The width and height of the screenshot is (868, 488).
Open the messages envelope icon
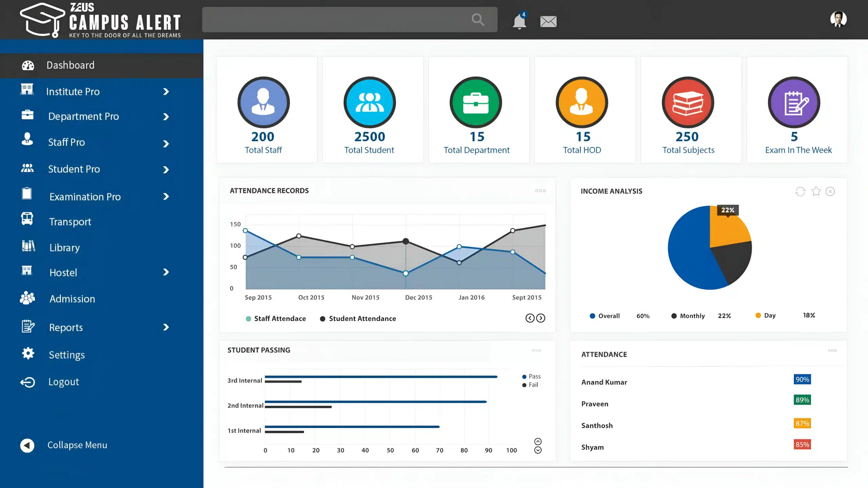(548, 21)
